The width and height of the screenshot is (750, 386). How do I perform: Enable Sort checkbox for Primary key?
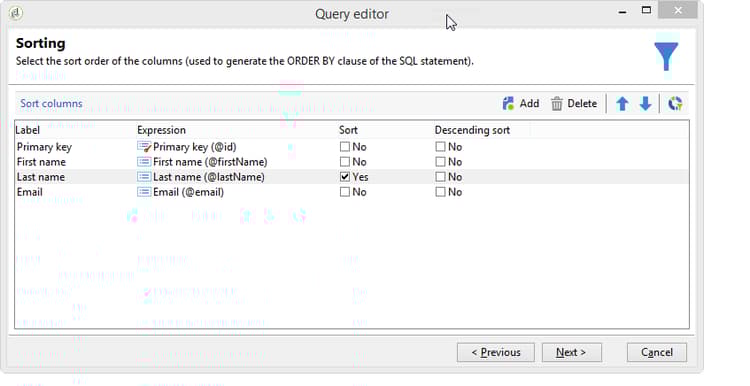coord(344,147)
